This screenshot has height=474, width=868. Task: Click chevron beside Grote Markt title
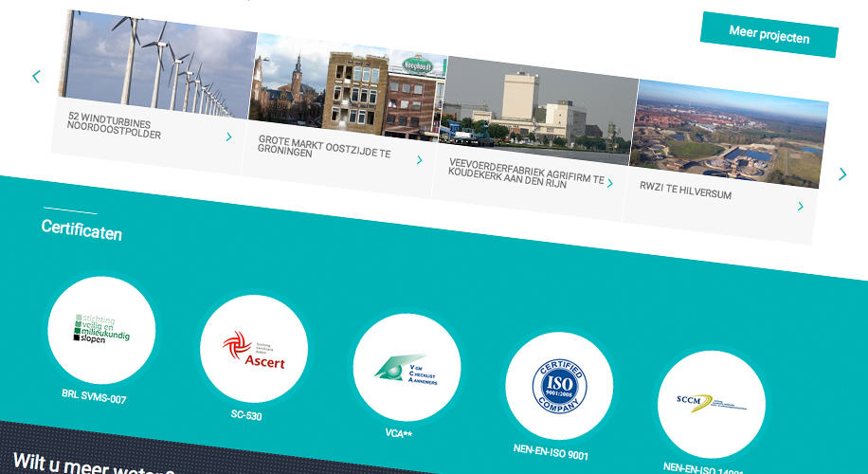click(419, 160)
